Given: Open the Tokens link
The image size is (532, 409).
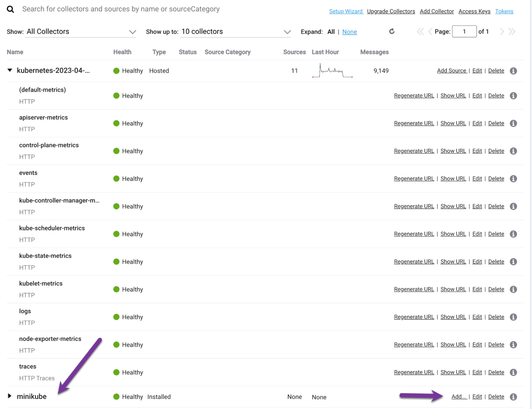Looking at the screenshot, I should 504,11.
